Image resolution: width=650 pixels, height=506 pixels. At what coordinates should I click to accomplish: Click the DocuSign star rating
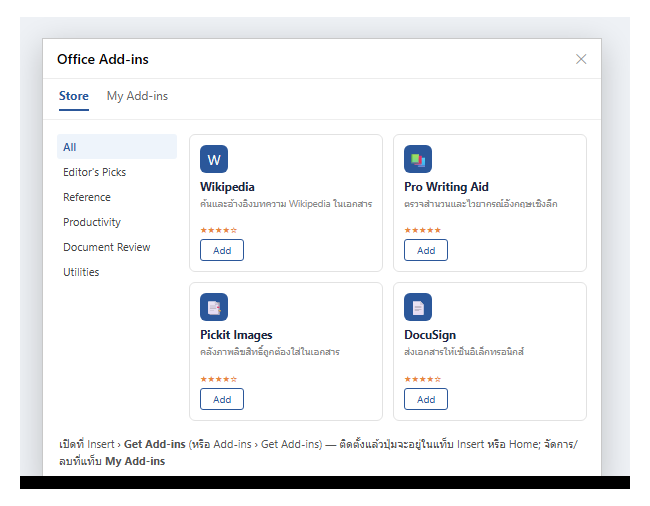(422, 379)
